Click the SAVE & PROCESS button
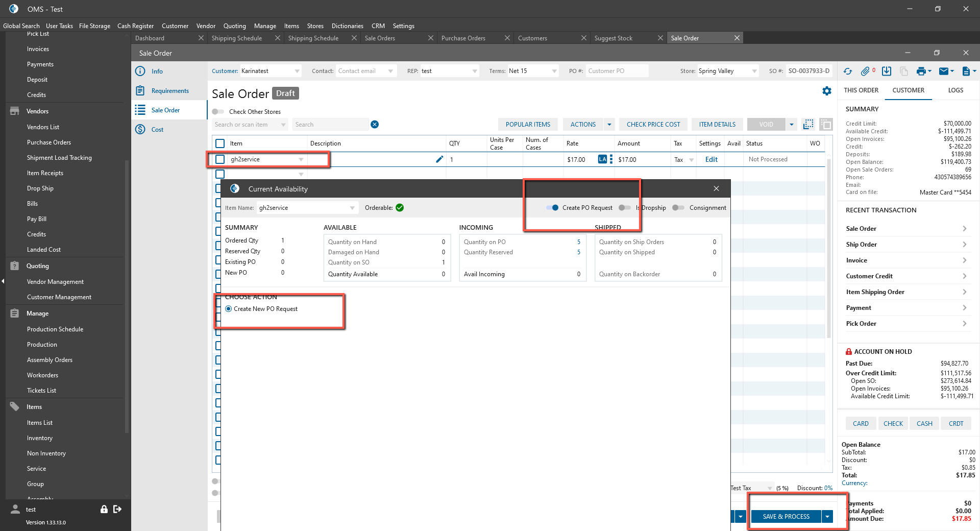980x531 pixels. pyautogui.click(x=786, y=517)
